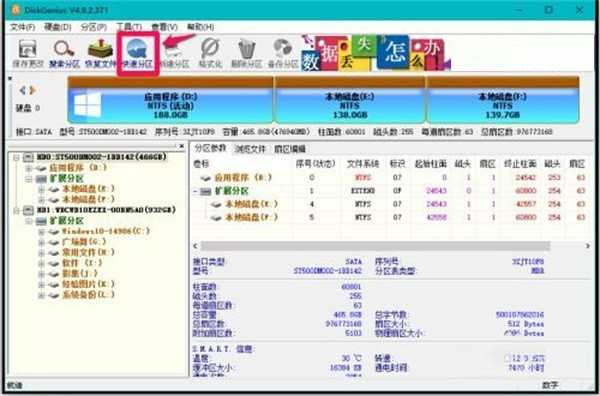This screenshot has height=396, width=600.
Task: Select 常用文件(H:) in tree
Action: pos(88,252)
